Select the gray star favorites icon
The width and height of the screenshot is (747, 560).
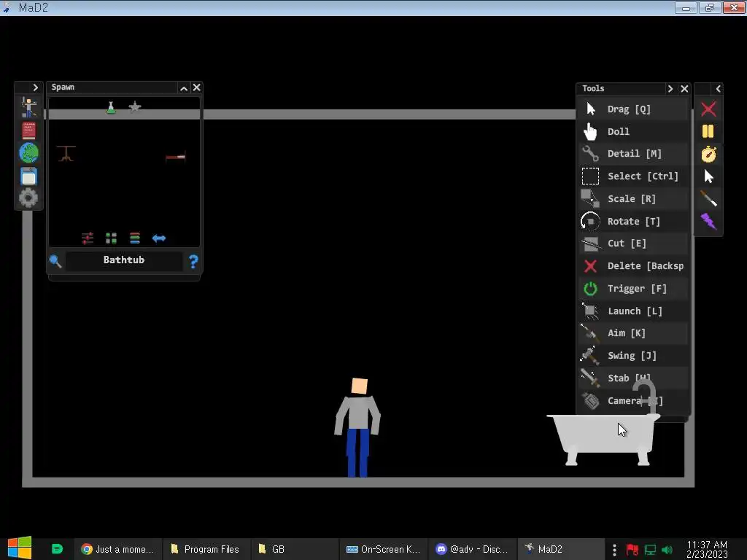point(135,107)
